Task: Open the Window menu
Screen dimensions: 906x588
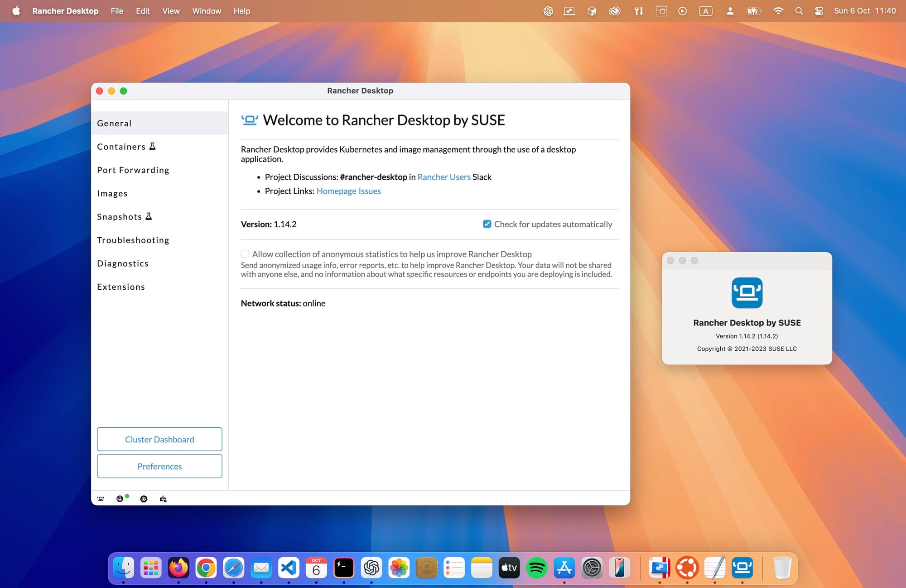Action: click(x=207, y=11)
